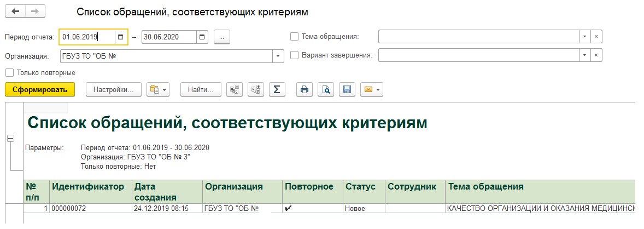Click the forward navigation arrow
This screenshot has width=644, height=229.
tap(36, 12)
